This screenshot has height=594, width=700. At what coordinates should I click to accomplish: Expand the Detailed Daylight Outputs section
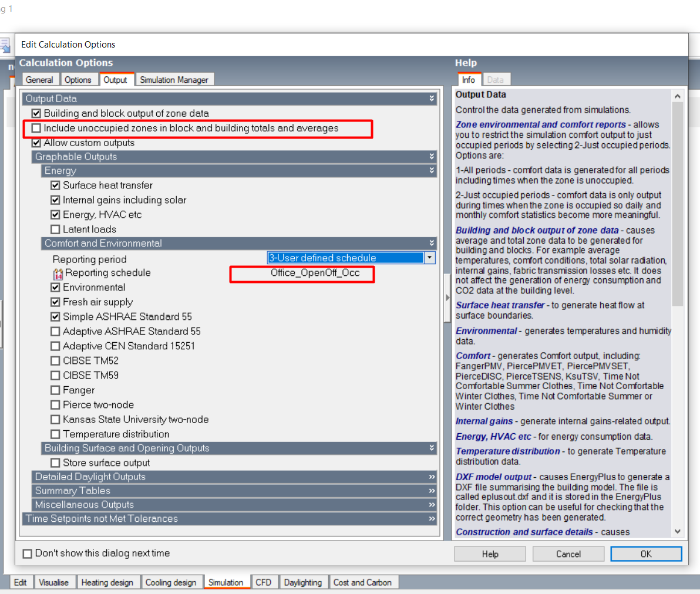431,477
